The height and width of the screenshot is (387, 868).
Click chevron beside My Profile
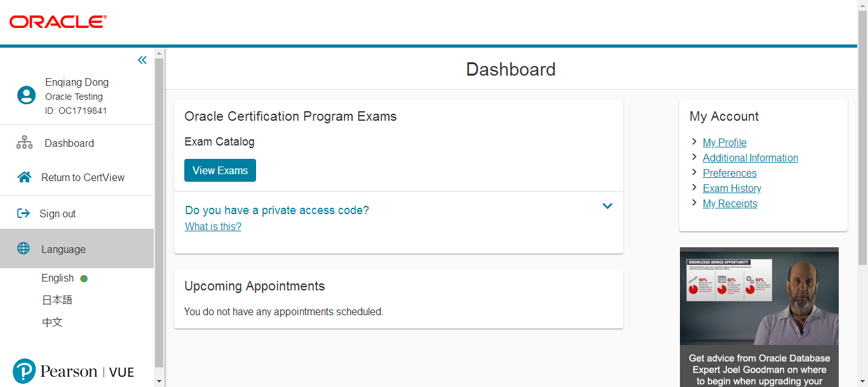[x=695, y=142]
